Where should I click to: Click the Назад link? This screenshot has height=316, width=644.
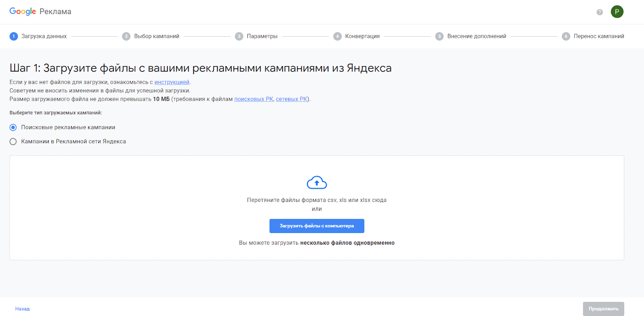tap(23, 309)
